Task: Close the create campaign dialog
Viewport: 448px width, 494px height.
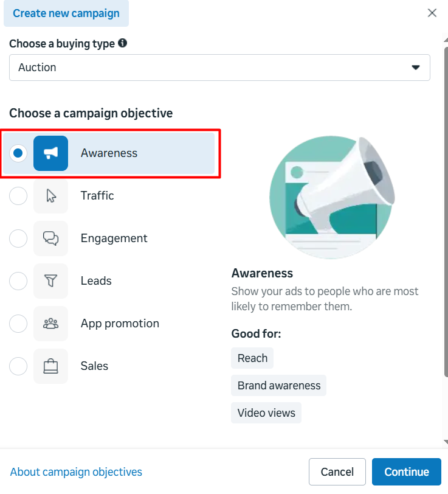Action: (432, 13)
